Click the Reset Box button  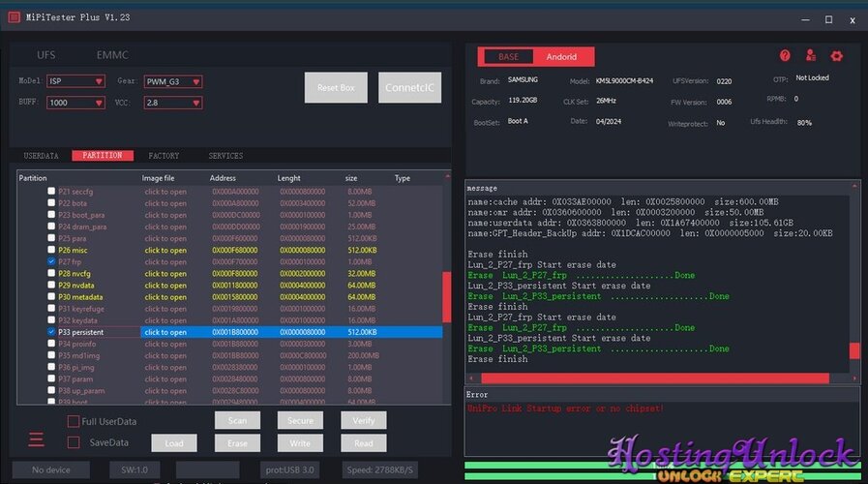coord(336,87)
